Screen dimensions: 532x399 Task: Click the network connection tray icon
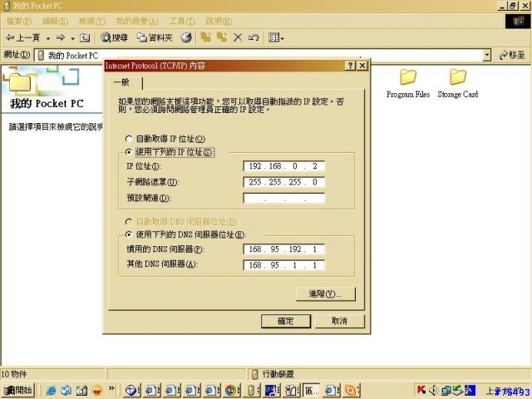446,390
